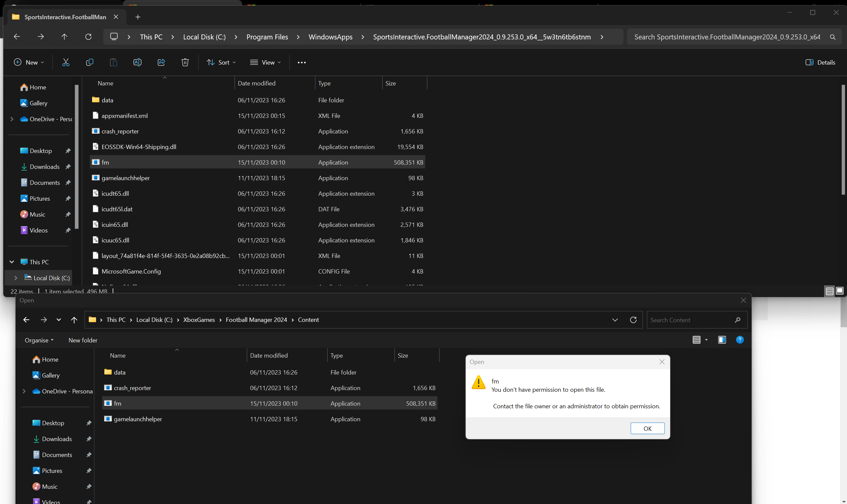847x504 pixels.
Task: Select gamelaunchhelper in Open dialog list
Action: pos(270,419)
